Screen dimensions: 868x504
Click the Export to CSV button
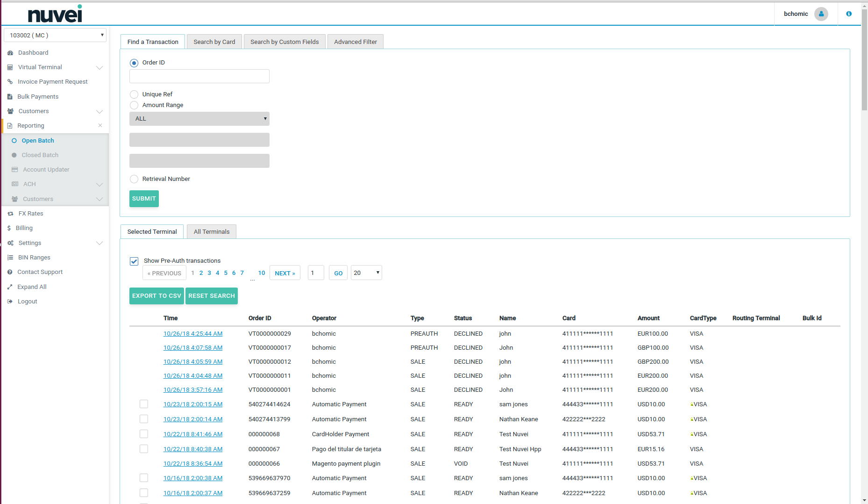[157, 296]
